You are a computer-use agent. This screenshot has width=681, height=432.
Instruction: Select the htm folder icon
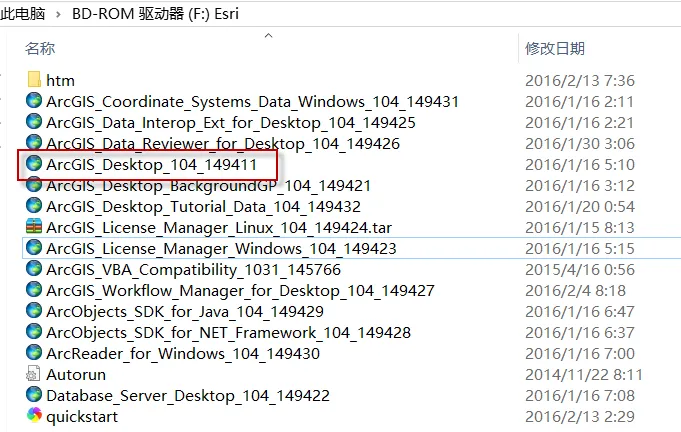34,80
